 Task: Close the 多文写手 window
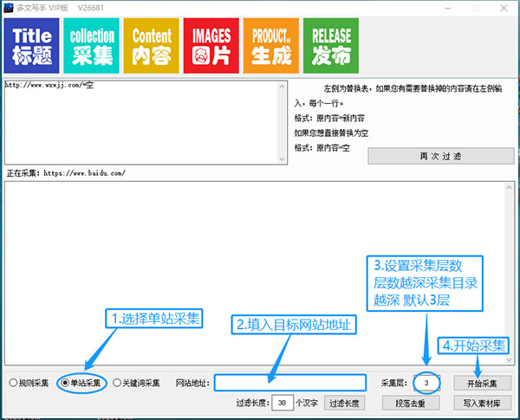pyautogui.click(x=504, y=8)
